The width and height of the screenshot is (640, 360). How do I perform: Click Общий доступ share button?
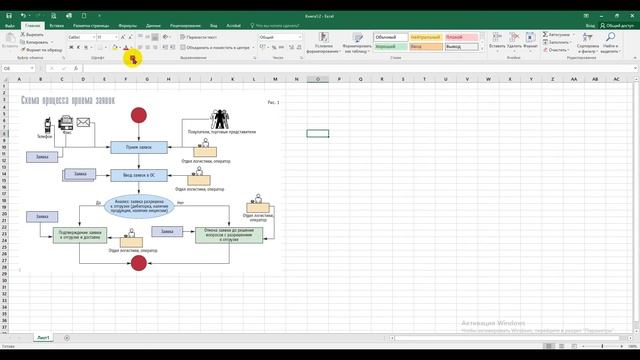pyautogui.click(x=617, y=26)
